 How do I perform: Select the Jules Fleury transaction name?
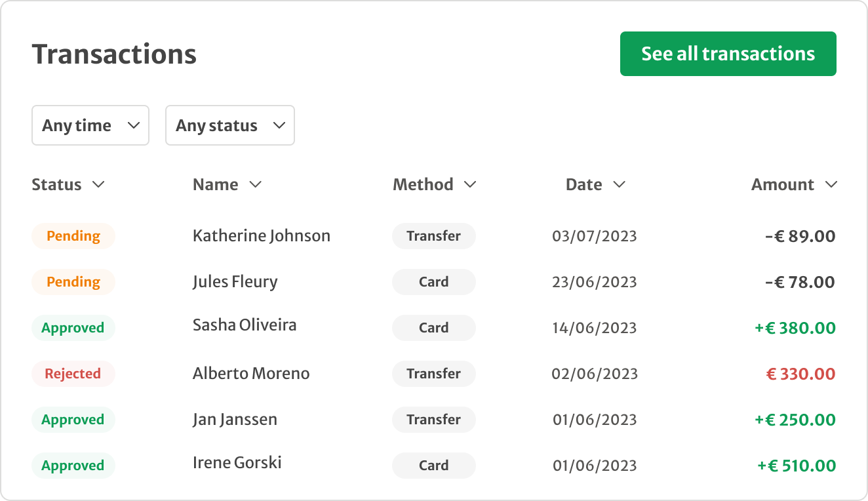point(235,282)
